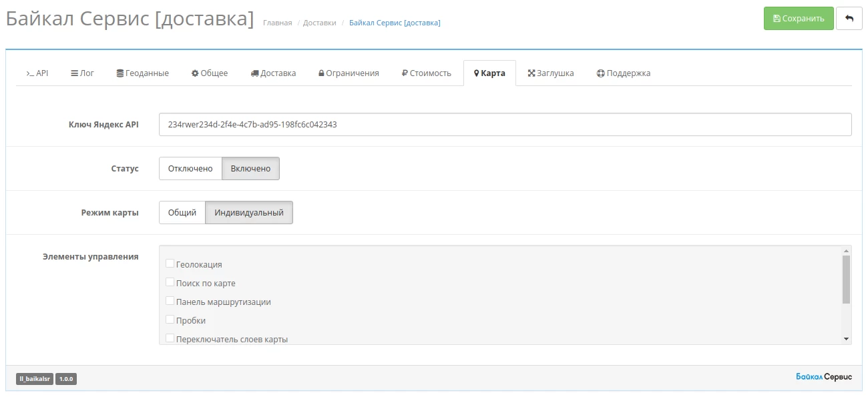Click the Байкал Сервис [доставка] breadcrumb link
This screenshot has width=868, height=397.
(x=395, y=23)
